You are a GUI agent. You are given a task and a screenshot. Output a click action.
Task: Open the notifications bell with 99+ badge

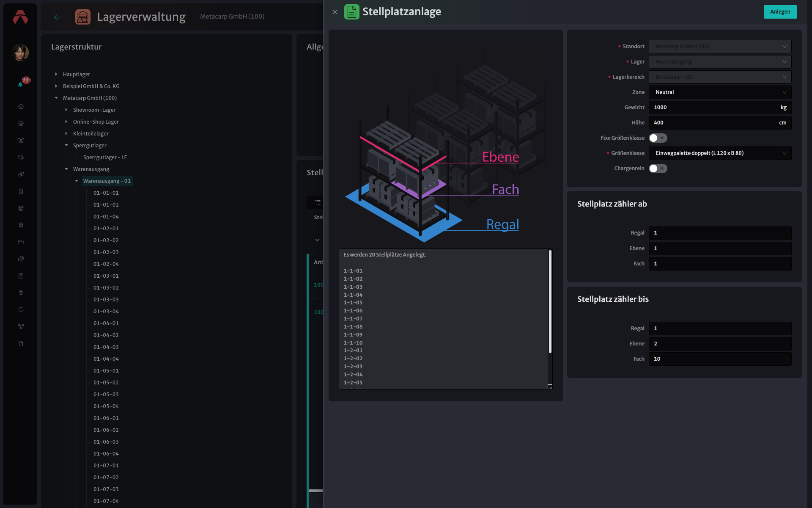pos(20,84)
